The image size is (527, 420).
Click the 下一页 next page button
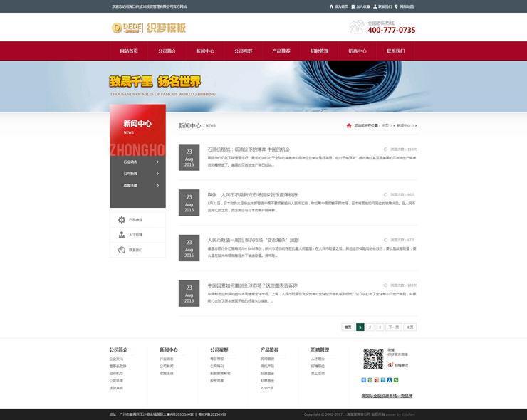[x=393, y=327]
